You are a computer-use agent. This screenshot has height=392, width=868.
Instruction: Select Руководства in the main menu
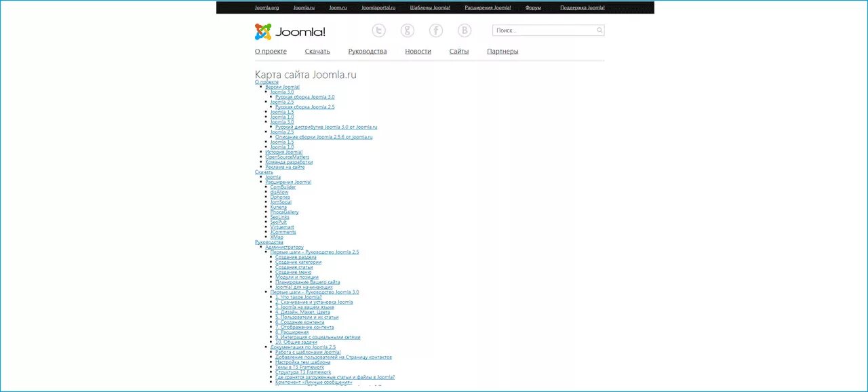(x=368, y=52)
